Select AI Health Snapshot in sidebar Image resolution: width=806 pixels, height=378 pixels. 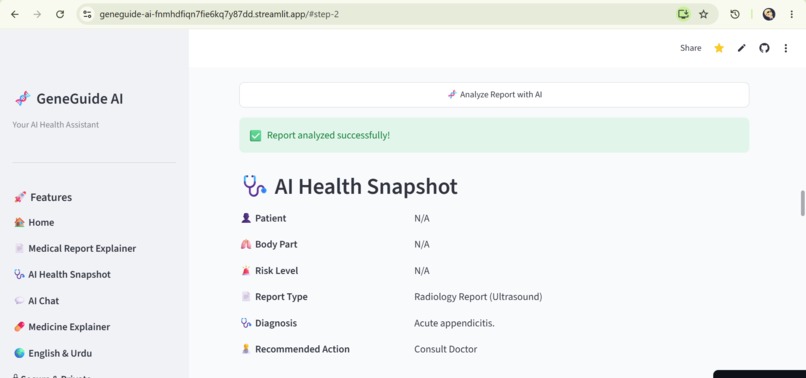tap(69, 275)
